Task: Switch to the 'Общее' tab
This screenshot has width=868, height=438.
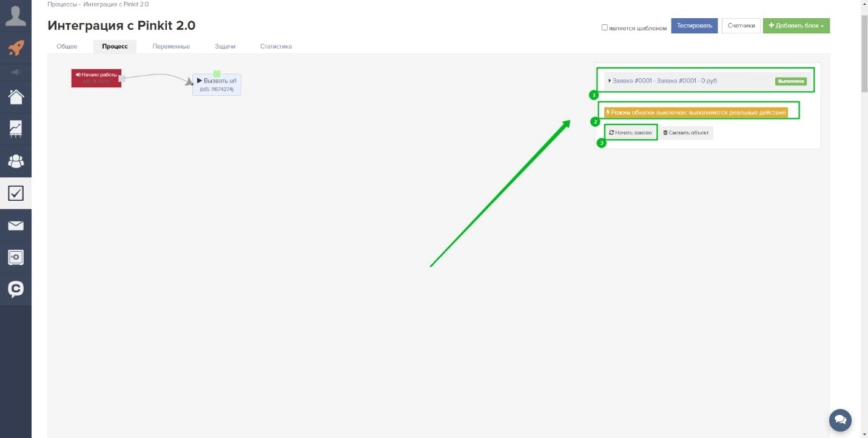Action: click(x=67, y=46)
